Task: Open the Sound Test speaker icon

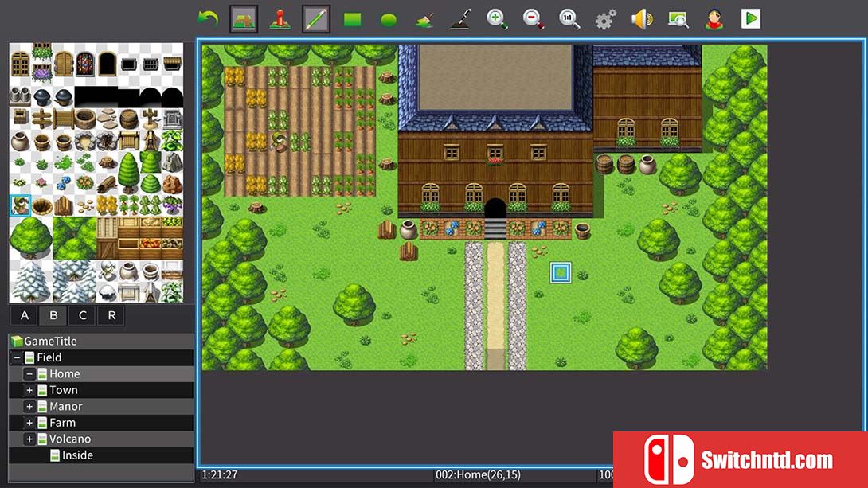Action: 642,19
